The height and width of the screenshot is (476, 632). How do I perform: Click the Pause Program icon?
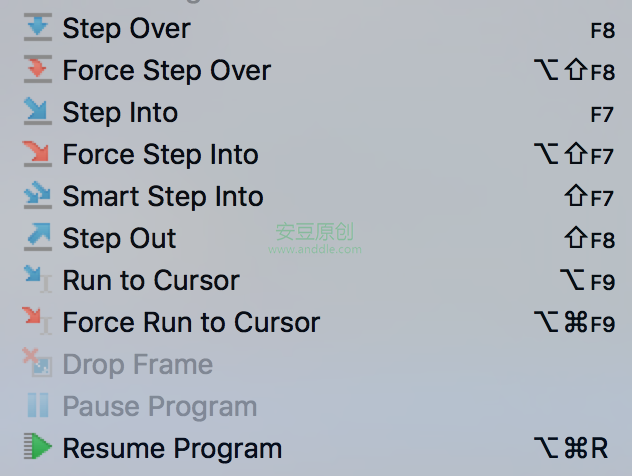pyautogui.click(x=38, y=406)
